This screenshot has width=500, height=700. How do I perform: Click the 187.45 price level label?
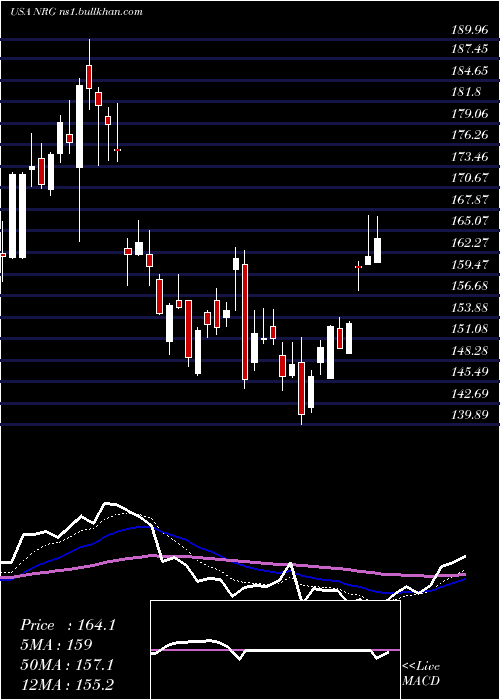coord(469,49)
